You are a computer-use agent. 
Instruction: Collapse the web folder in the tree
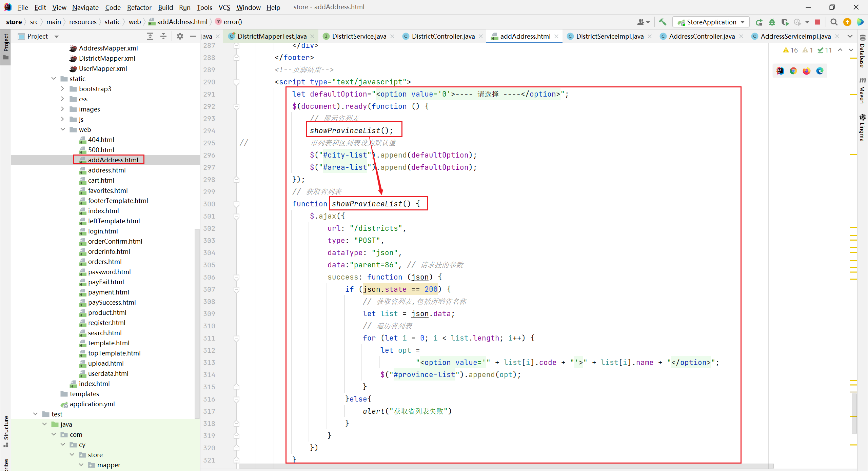(62, 129)
